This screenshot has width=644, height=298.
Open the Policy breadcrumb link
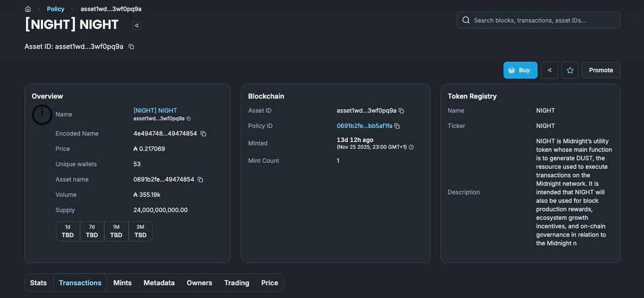tap(55, 9)
